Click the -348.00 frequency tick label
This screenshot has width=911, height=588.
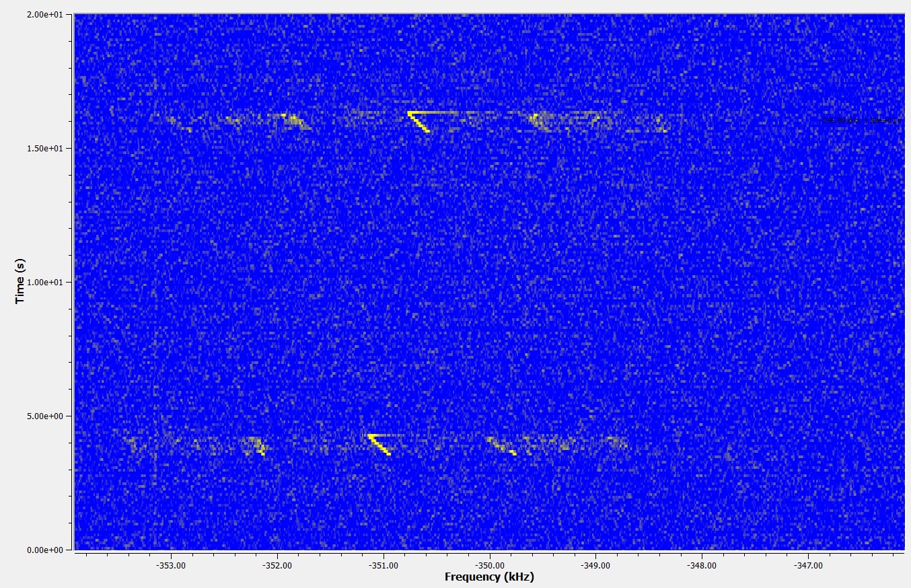tap(702, 566)
